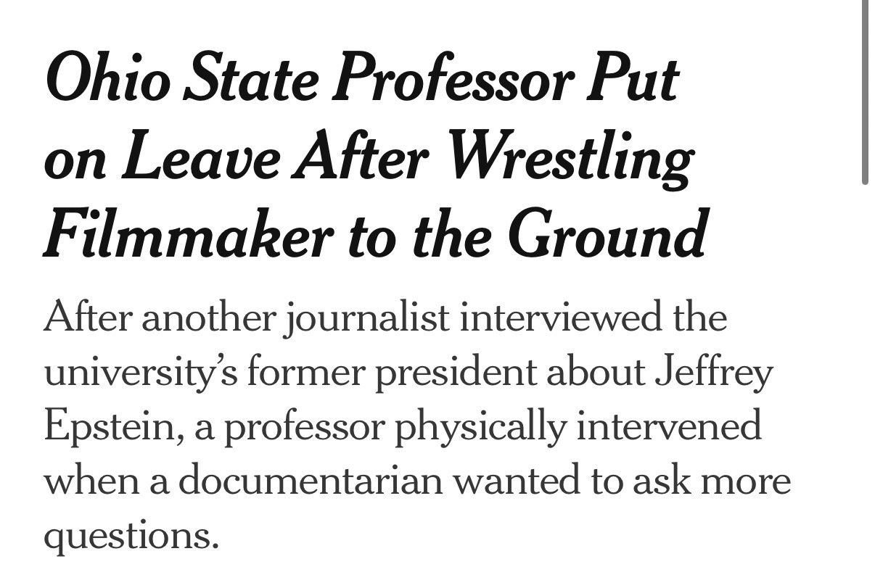Viewport: 875px width, 588px height.
Task: Click the word "intervened" in the summary
Action: [x=668, y=426]
